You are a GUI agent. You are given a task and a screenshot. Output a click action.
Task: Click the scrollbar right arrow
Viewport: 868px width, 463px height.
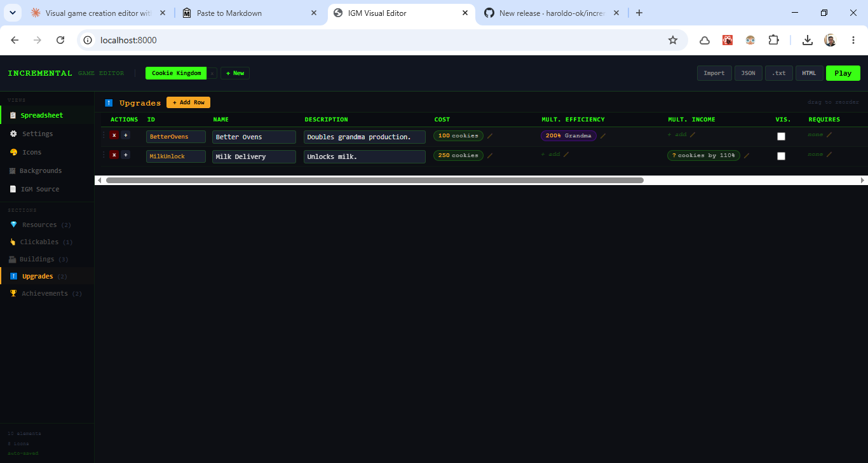[862, 181]
